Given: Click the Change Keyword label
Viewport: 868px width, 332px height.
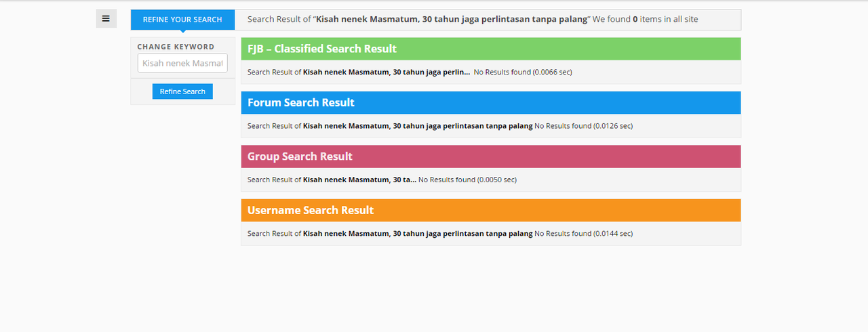Looking at the screenshot, I should (176, 47).
